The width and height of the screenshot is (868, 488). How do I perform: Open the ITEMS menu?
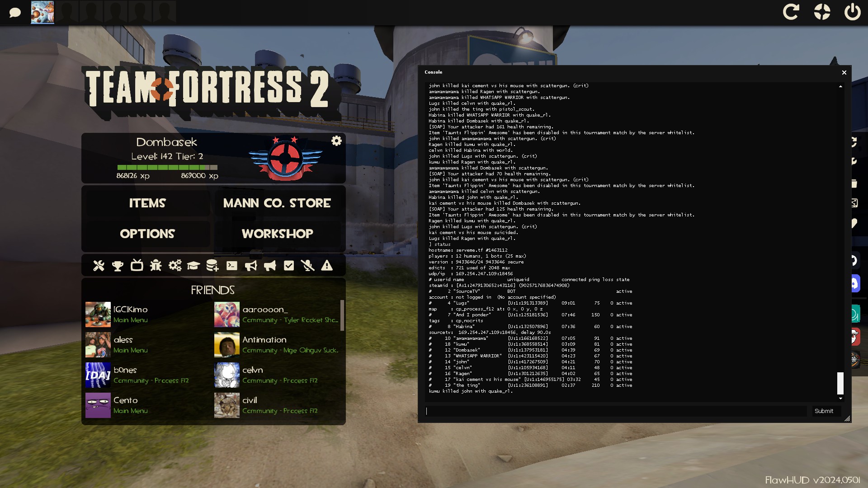click(x=147, y=203)
